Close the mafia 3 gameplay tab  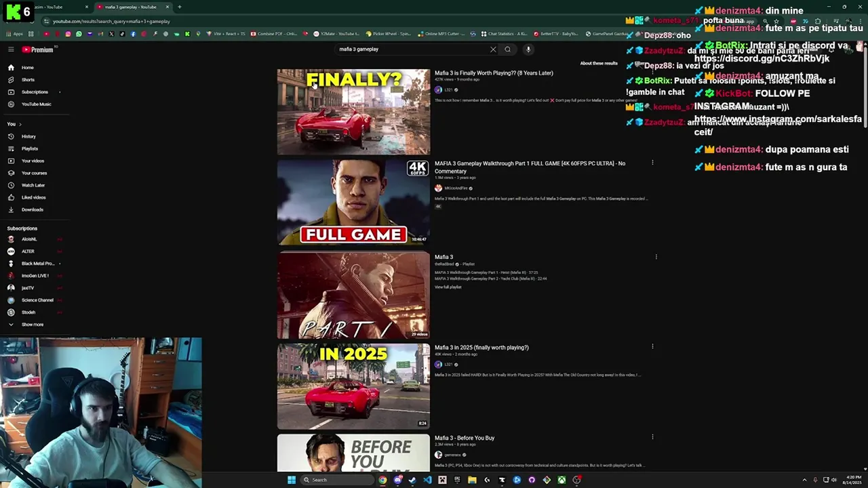click(167, 7)
